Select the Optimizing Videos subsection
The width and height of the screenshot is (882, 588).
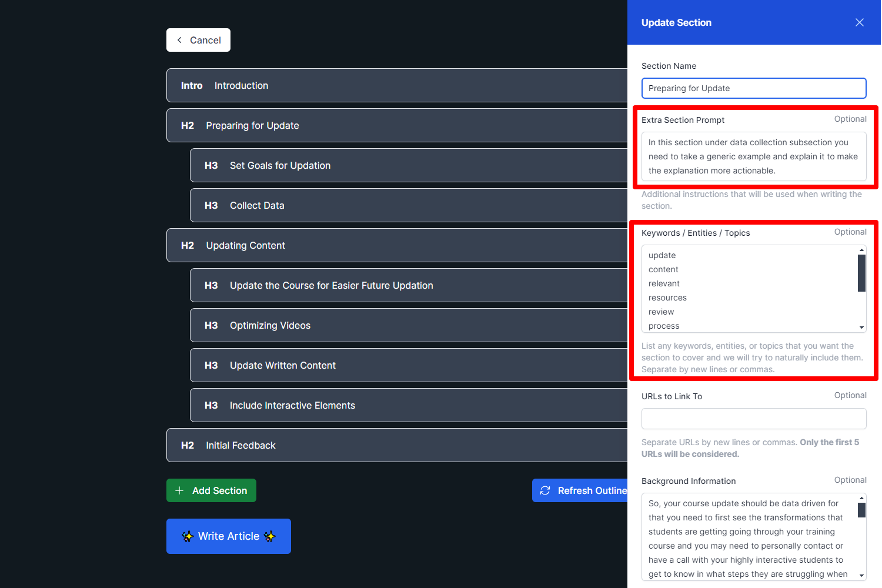tap(409, 325)
